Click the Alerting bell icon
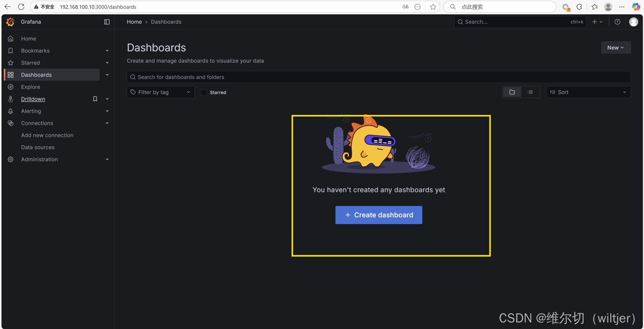Image resolution: width=644 pixels, height=329 pixels. [x=10, y=111]
